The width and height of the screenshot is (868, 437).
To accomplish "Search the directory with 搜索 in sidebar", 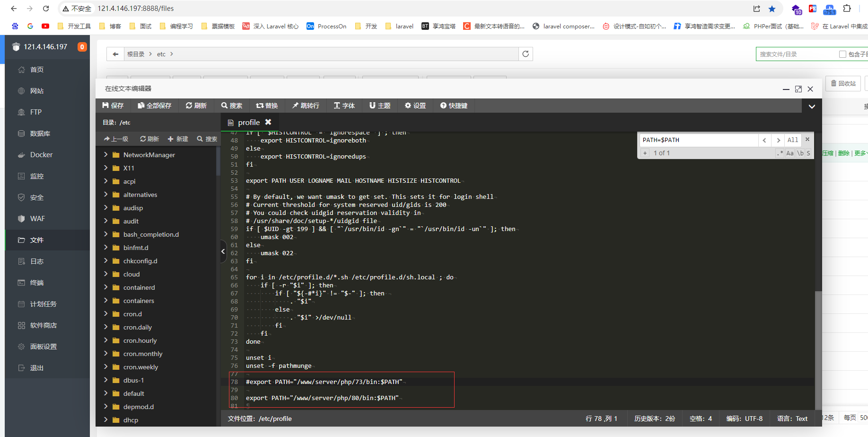I will pyautogui.click(x=207, y=139).
